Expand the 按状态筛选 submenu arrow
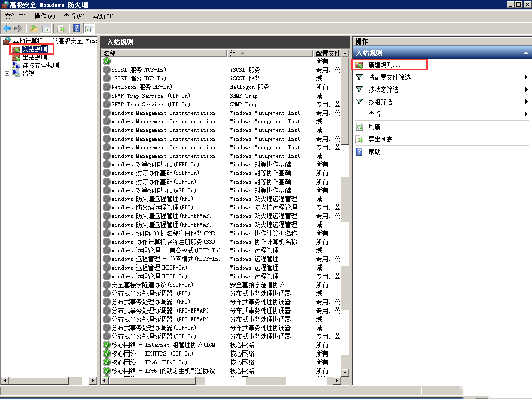The width and height of the screenshot is (532, 399). coord(526,90)
